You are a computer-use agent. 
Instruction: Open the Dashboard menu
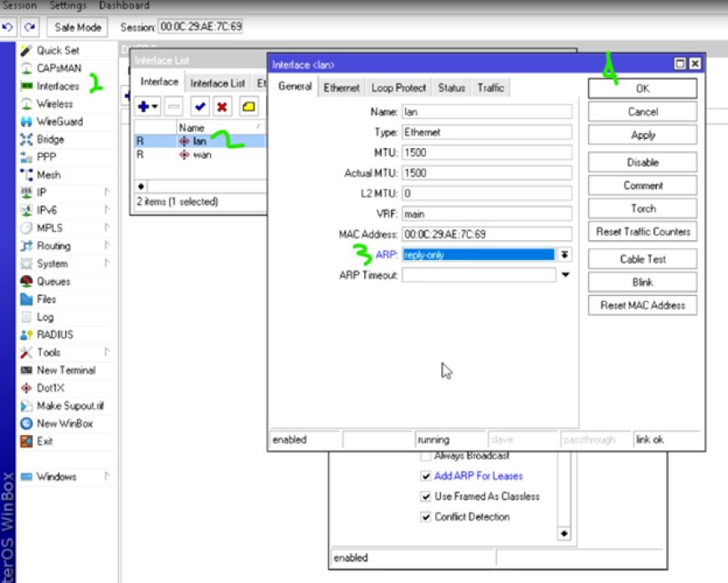pyautogui.click(x=124, y=6)
